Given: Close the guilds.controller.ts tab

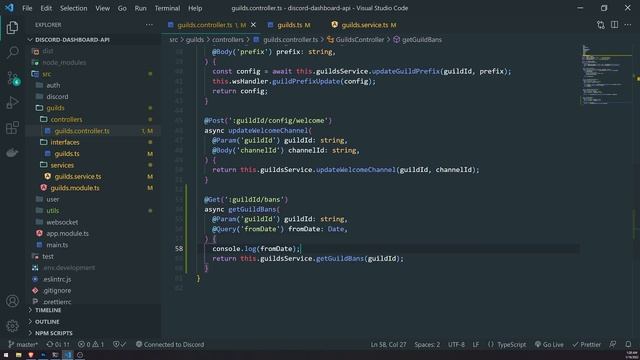Looking at the screenshot, I should [x=253, y=25].
